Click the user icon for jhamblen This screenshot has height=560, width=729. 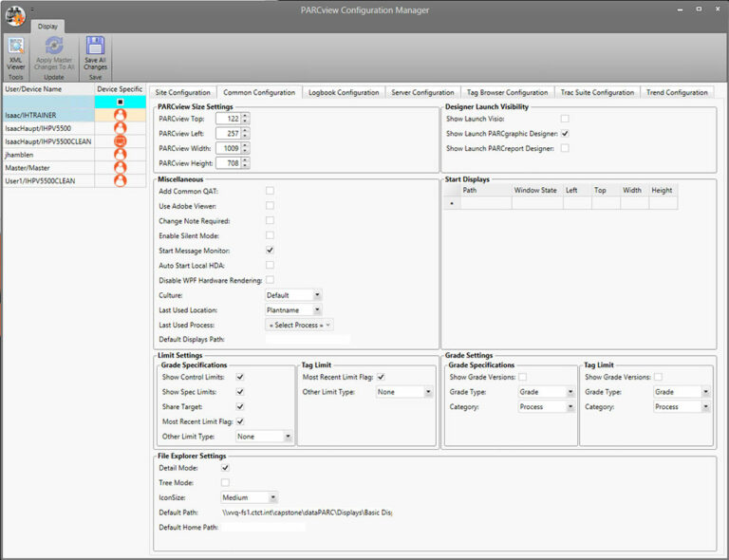click(x=120, y=154)
